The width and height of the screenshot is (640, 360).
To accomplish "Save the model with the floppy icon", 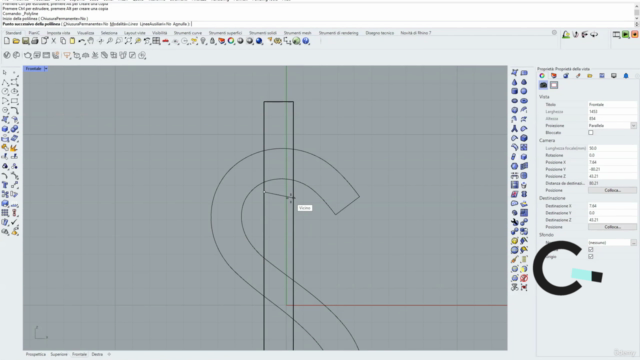I will point(25,41).
